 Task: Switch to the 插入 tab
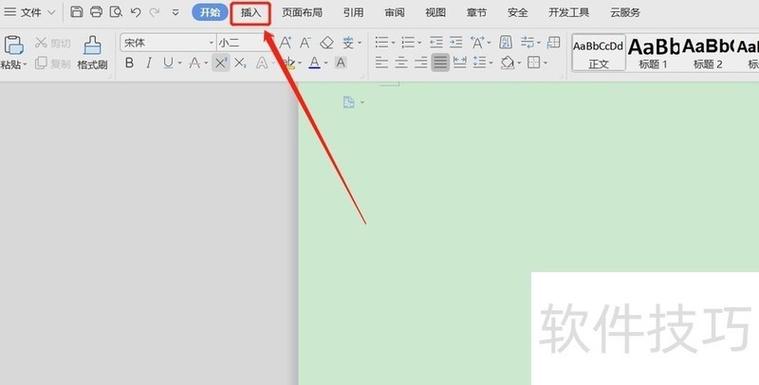(x=251, y=13)
